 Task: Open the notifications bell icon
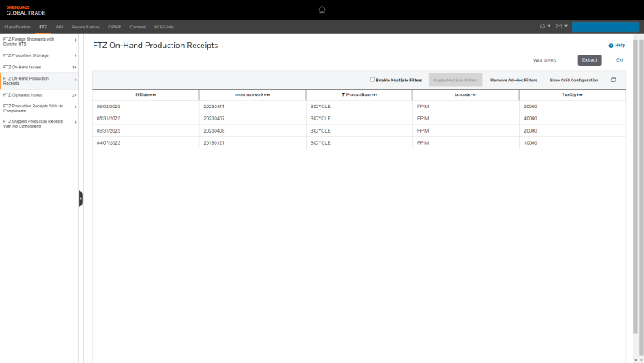[542, 27]
